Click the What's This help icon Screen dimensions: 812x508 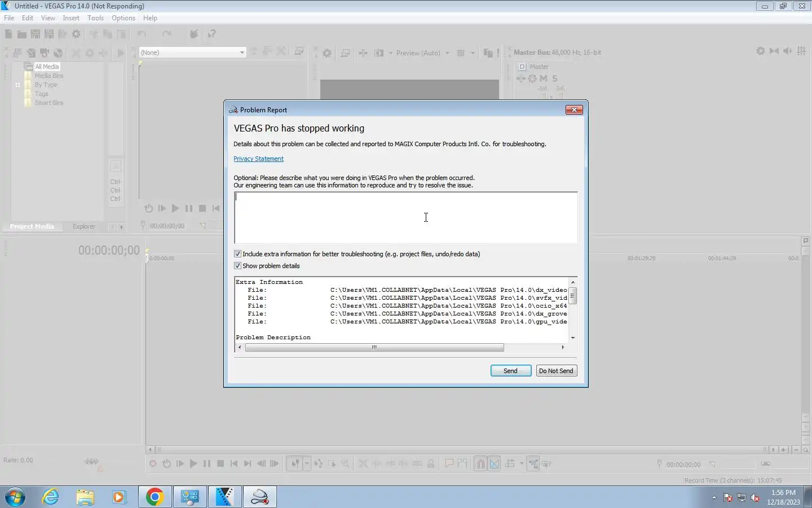(x=211, y=34)
